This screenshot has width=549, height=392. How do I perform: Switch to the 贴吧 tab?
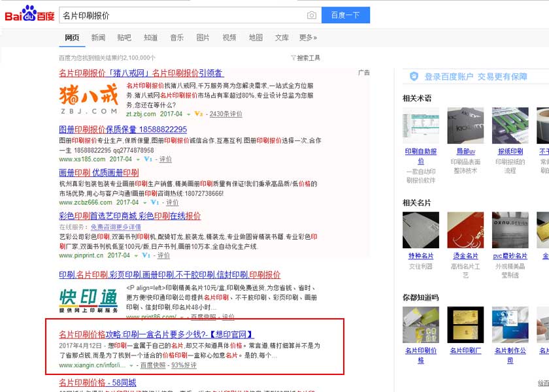tap(124, 37)
